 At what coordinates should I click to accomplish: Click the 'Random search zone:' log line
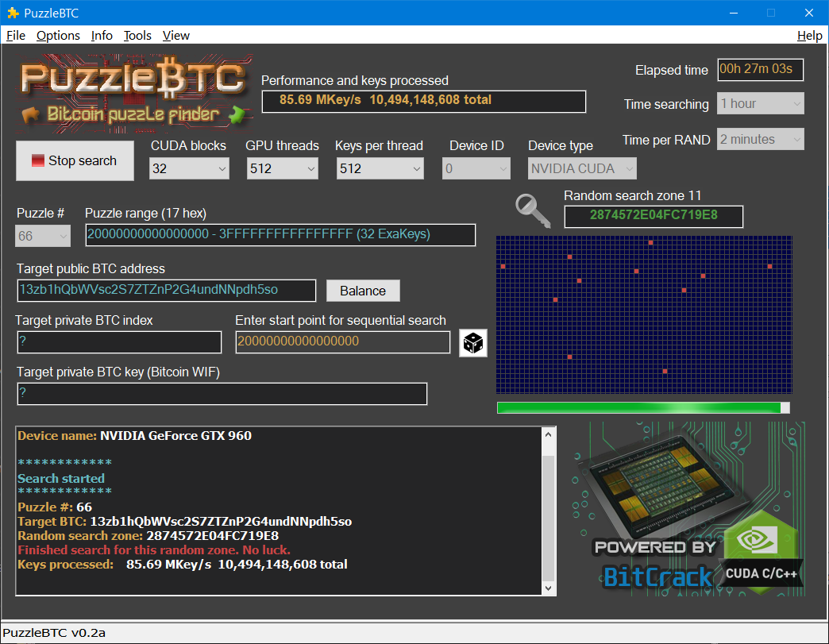[148, 536]
